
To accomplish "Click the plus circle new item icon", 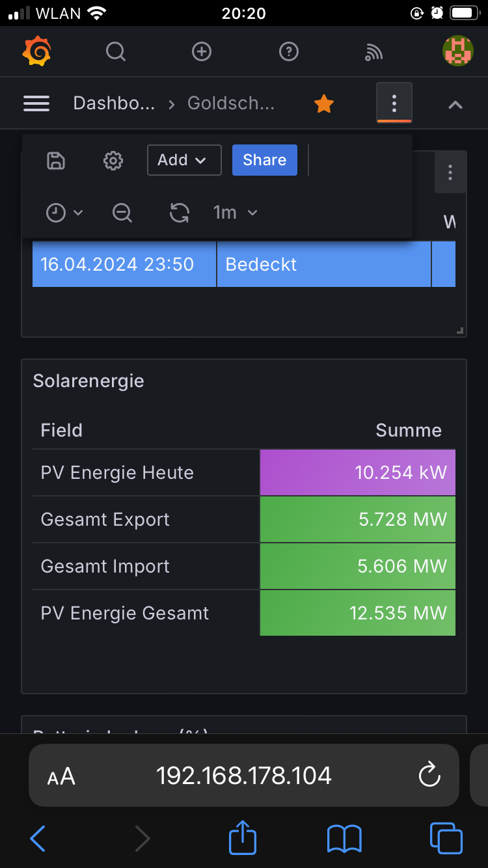I will (202, 51).
